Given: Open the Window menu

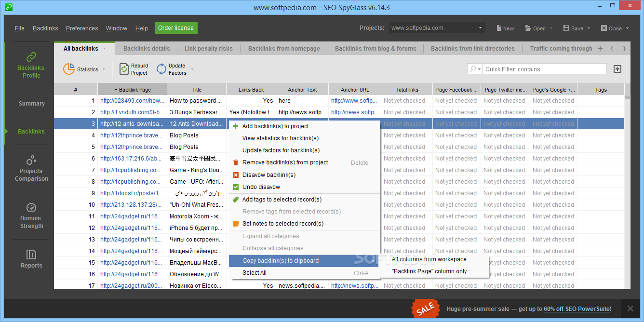Looking at the screenshot, I should [117, 28].
